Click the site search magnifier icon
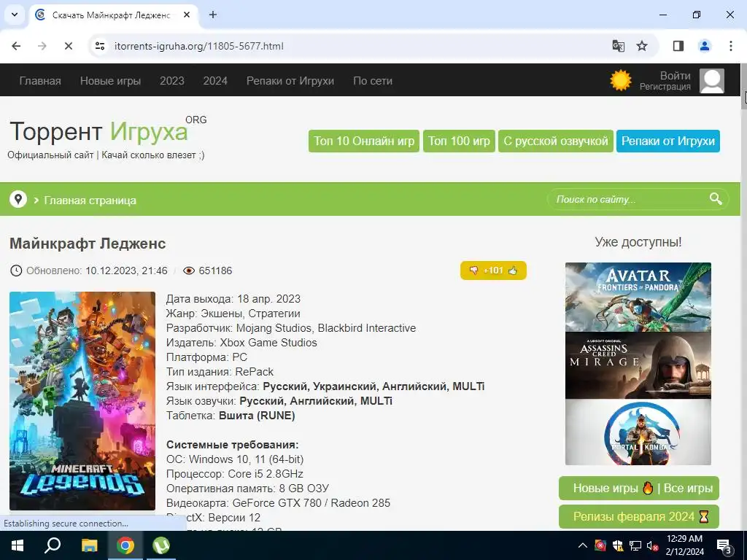This screenshot has width=747, height=560. click(x=716, y=199)
